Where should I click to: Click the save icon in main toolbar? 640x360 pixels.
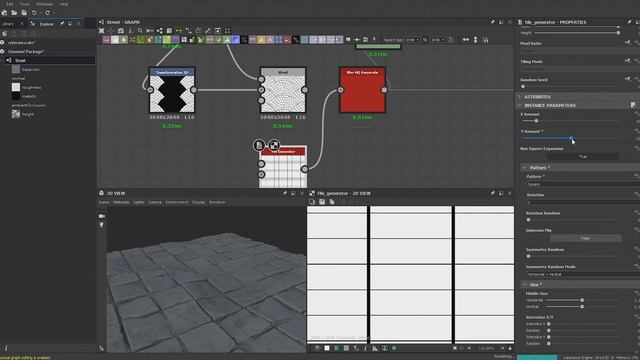pyautogui.click(x=24, y=13)
